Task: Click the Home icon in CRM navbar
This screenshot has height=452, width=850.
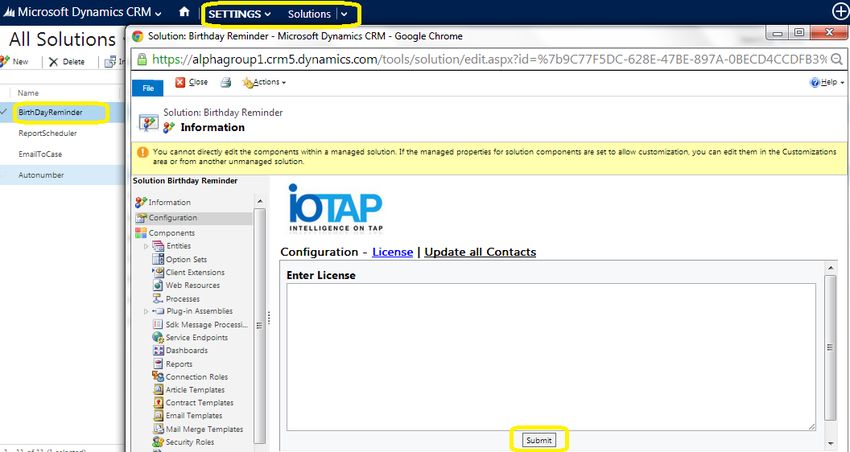Action: coord(184,12)
